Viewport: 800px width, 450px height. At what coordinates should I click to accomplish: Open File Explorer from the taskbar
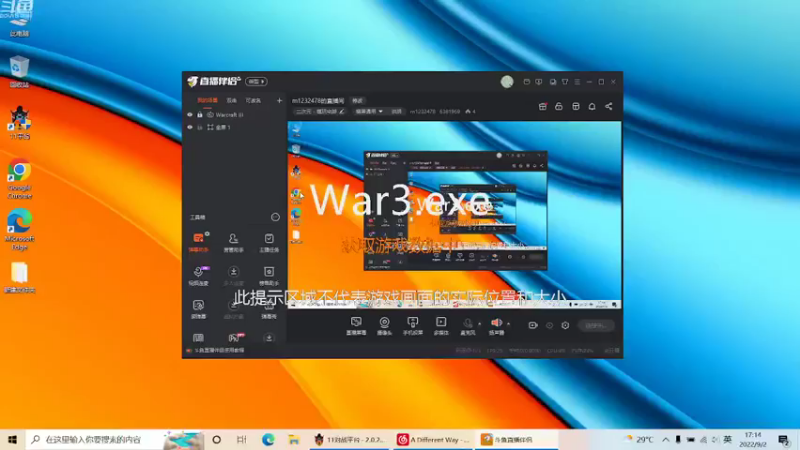tap(293, 439)
